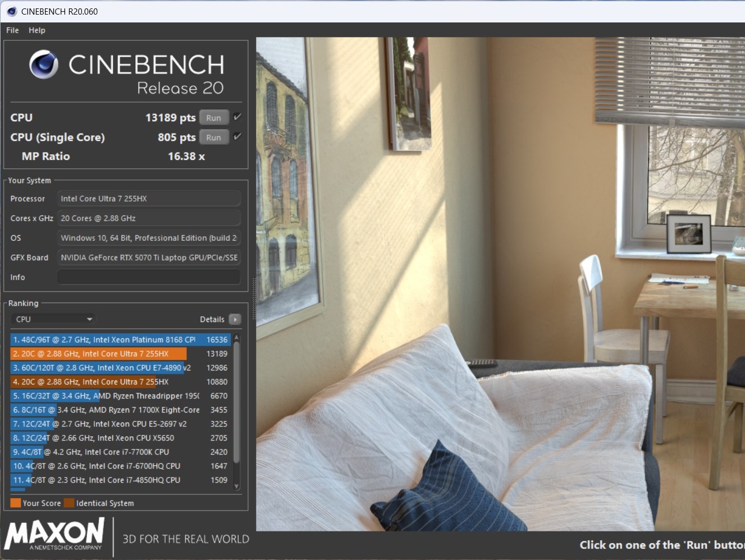Click the brown Identical System legend square

pos(69,503)
